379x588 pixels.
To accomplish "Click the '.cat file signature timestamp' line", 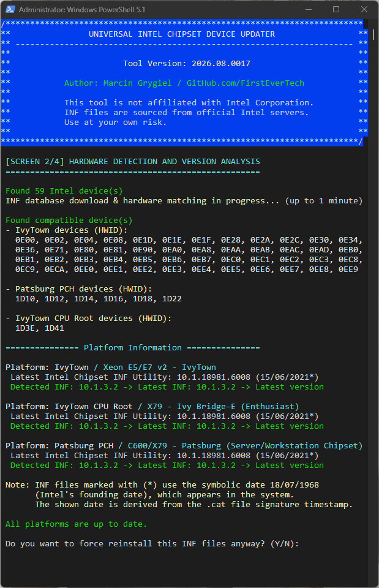I will click(x=194, y=504).
